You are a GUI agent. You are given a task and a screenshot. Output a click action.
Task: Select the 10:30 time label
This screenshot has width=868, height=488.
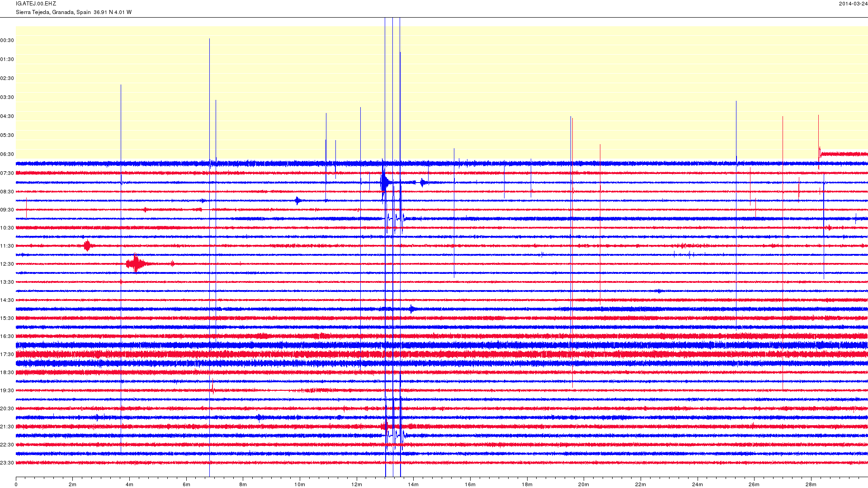pyautogui.click(x=7, y=228)
